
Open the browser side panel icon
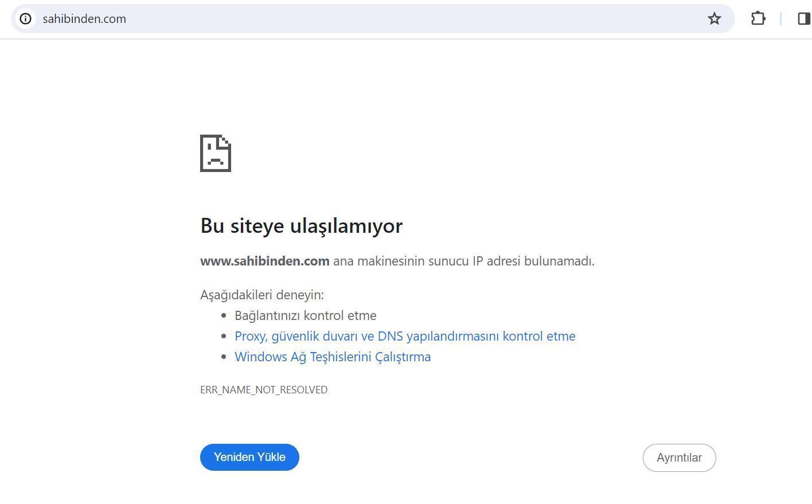(803, 18)
